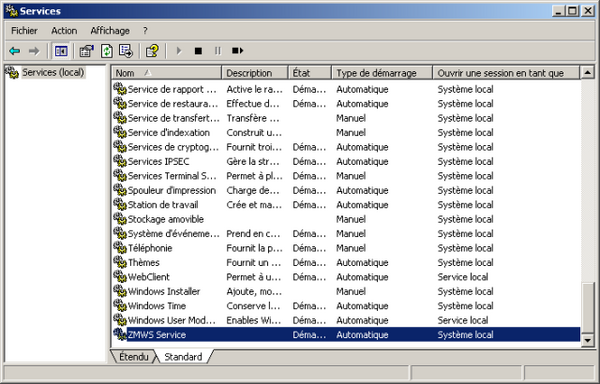Click the gear icon of Stockage amovible
The height and width of the screenshot is (384, 600).
click(x=120, y=219)
